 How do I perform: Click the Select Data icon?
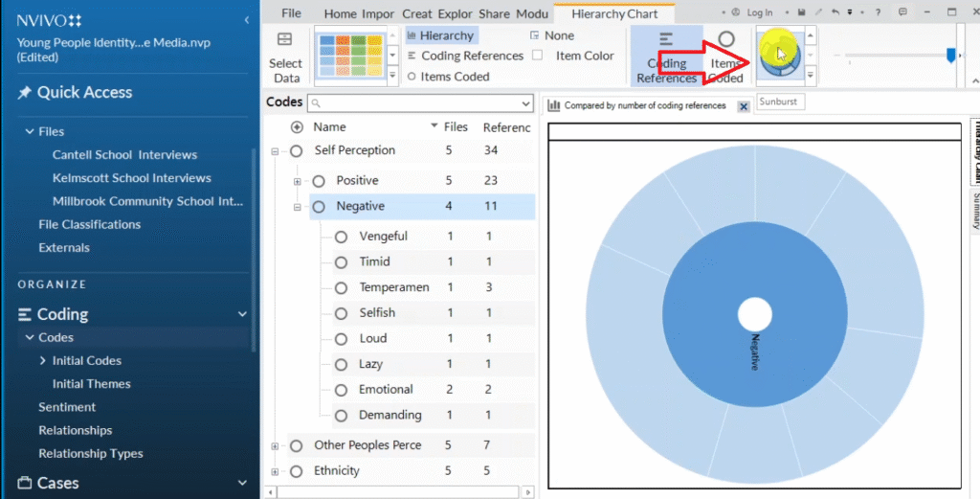click(284, 40)
